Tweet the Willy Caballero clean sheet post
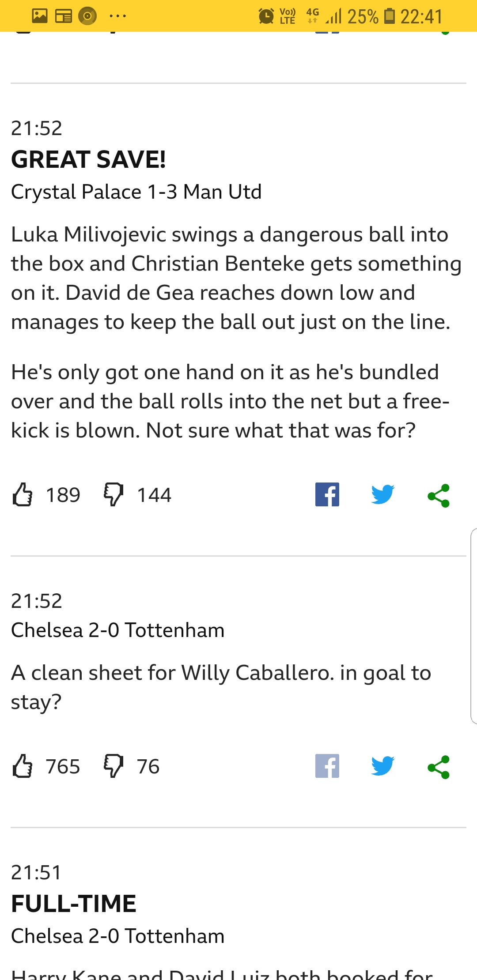Viewport: 477px width, 980px height. (382, 766)
